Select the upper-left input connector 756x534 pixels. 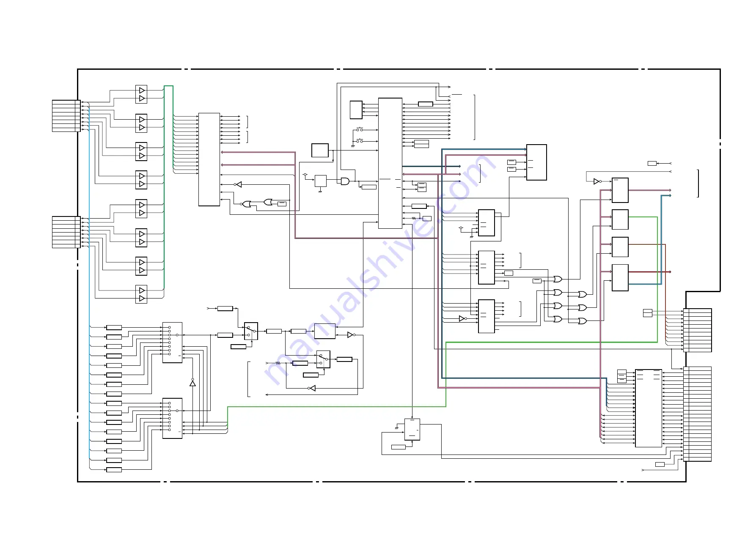point(66,116)
